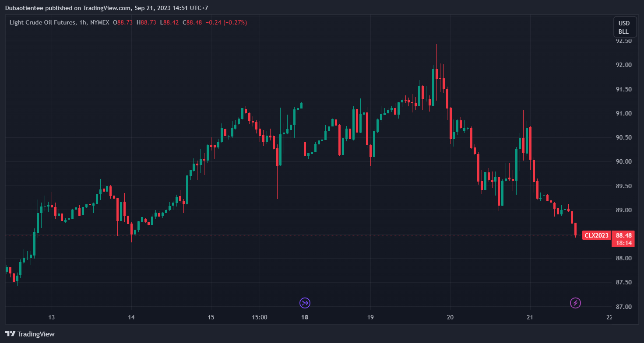Click the TradingView logo at bottom left

coord(30,334)
